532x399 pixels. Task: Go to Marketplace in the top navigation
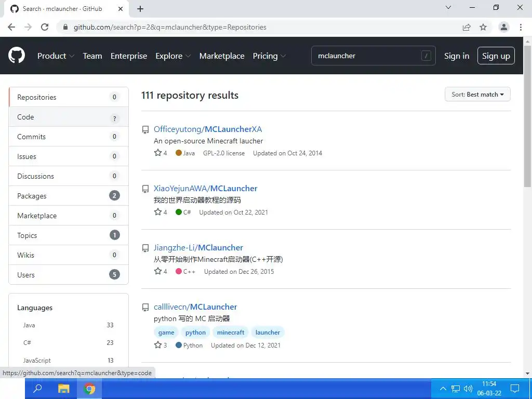[222, 56]
